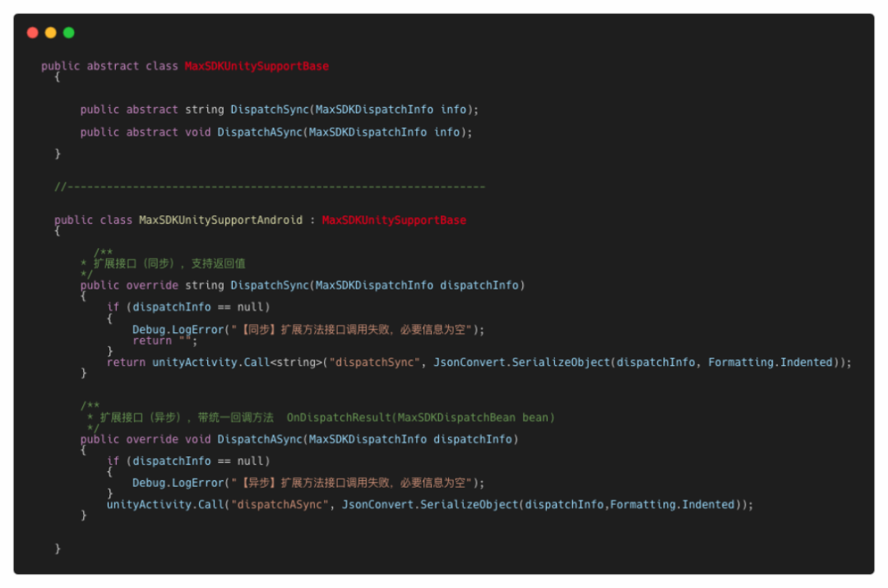The width and height of the screenshot is (888, 588).
Task: Click unityActivity.Call<string> in the return line
Action: pos(238,362)
